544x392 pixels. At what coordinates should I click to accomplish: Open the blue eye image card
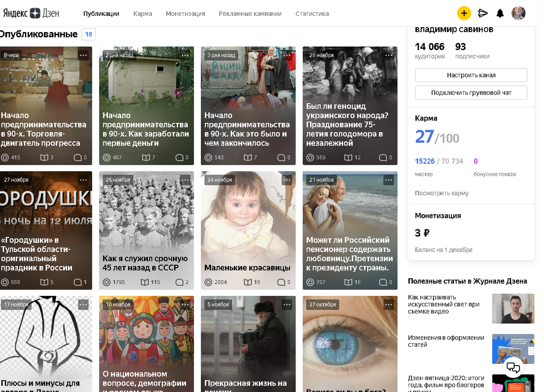point(350,344)
